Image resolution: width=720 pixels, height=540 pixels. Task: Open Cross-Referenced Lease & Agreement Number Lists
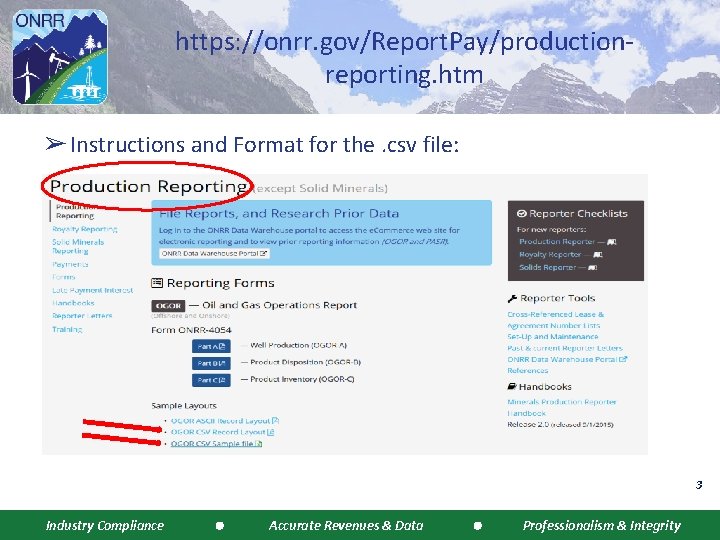(556, 320)
